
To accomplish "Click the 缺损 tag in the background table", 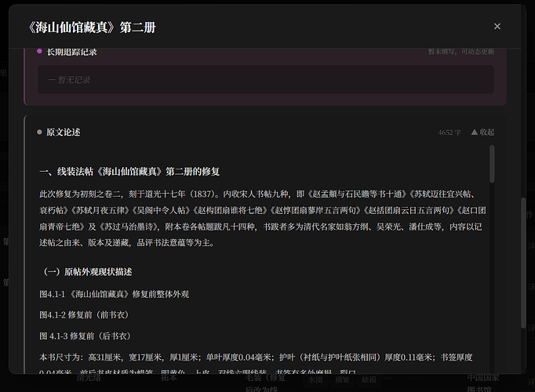I will click(x=369, y=379).
